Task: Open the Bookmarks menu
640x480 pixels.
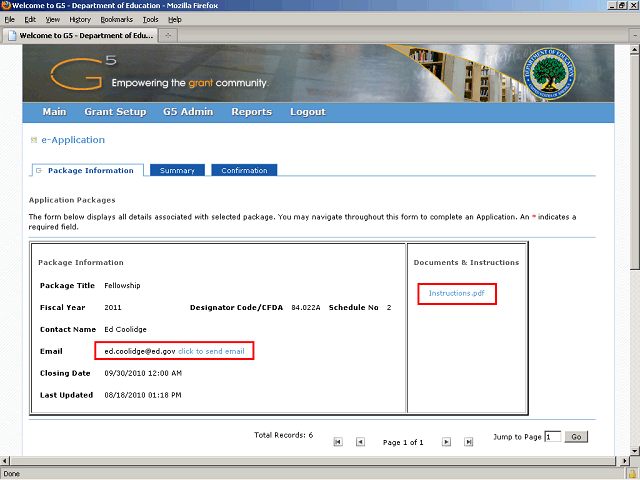Action: coord(117,20)
